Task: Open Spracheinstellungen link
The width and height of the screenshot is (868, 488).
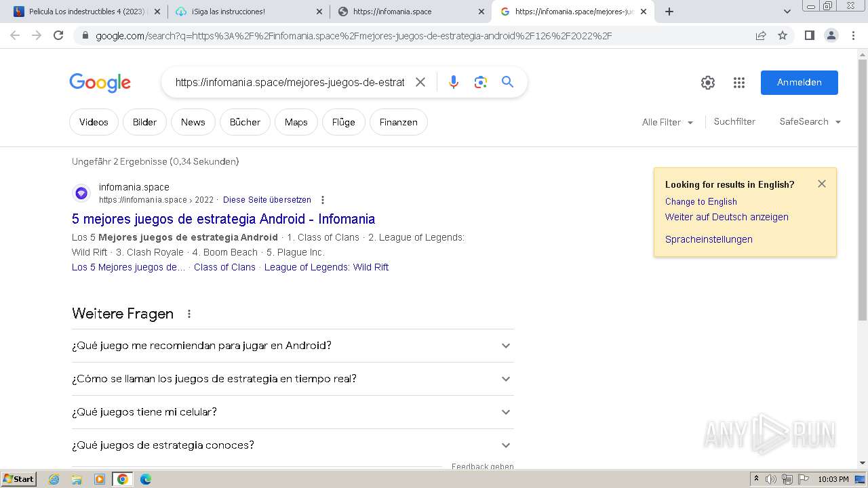Action: point(709,239)
